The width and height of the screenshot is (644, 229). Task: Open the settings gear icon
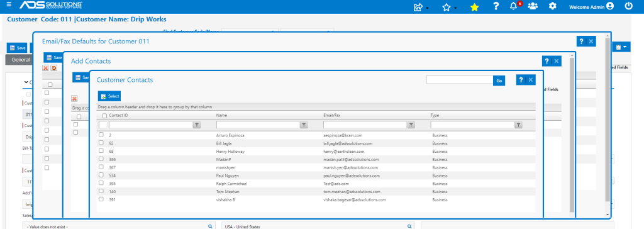pos(552,6)
